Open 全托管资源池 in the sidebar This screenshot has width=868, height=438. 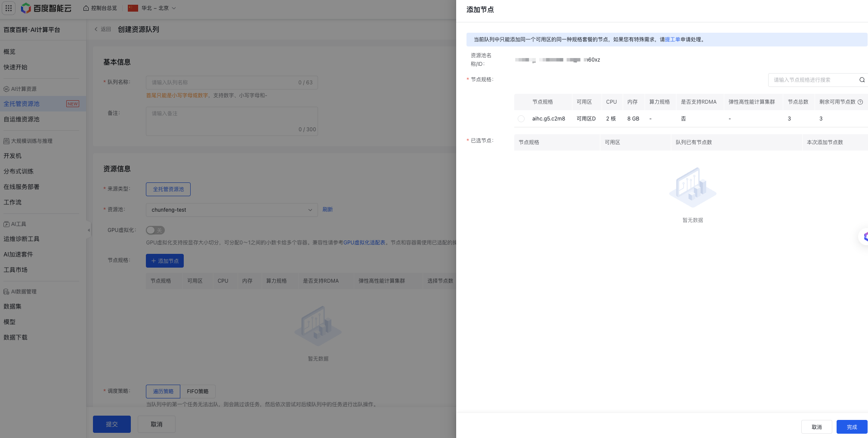pyautogui.click(x=22, y=104)
